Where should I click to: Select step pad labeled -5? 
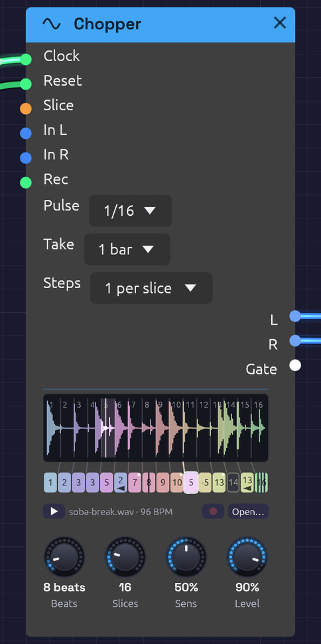205,483
